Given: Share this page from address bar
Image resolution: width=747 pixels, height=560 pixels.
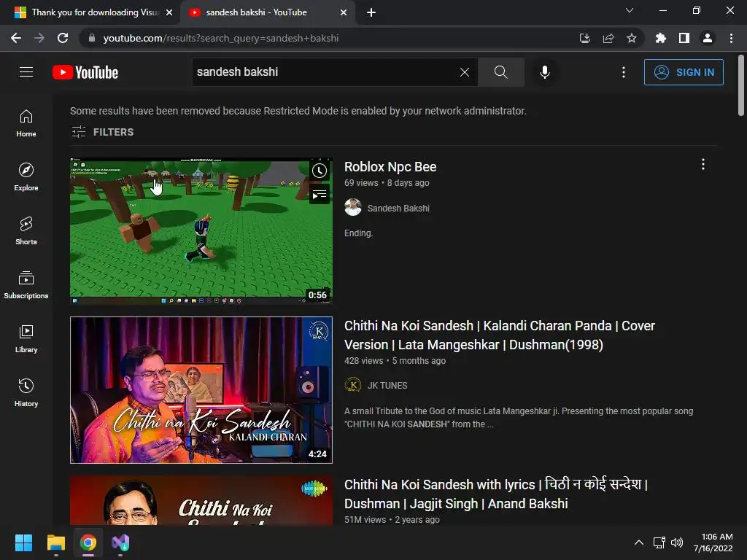Looking at the screenshot, I should click(608, 38).
